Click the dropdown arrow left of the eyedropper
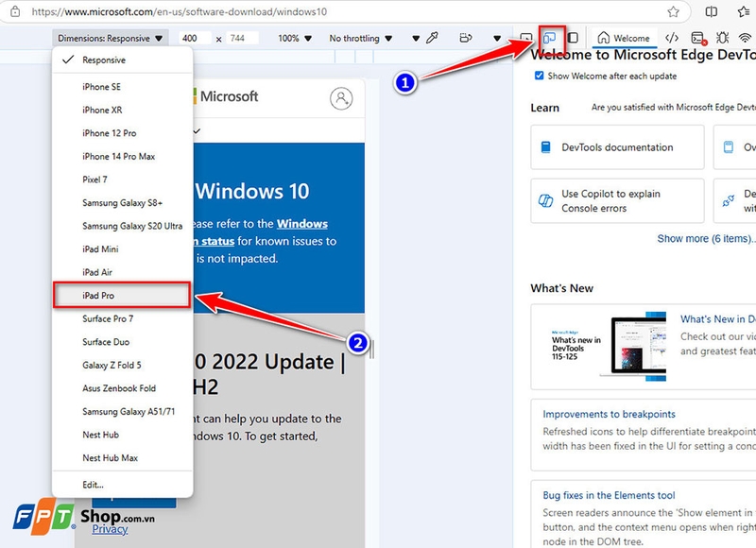This screenshot has height=548, width=756. pyautogui.click(x=416, y=39)
